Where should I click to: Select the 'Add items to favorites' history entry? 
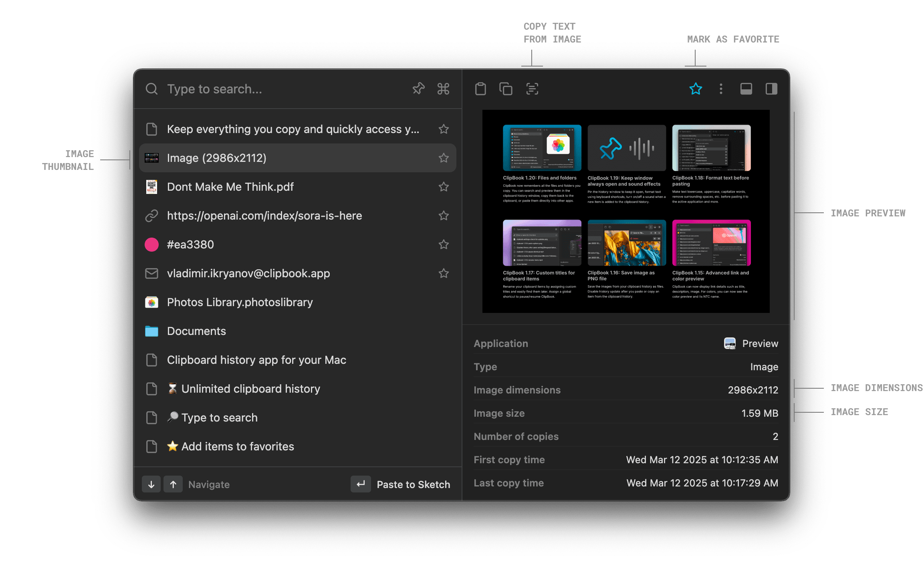tap(237, 446)
